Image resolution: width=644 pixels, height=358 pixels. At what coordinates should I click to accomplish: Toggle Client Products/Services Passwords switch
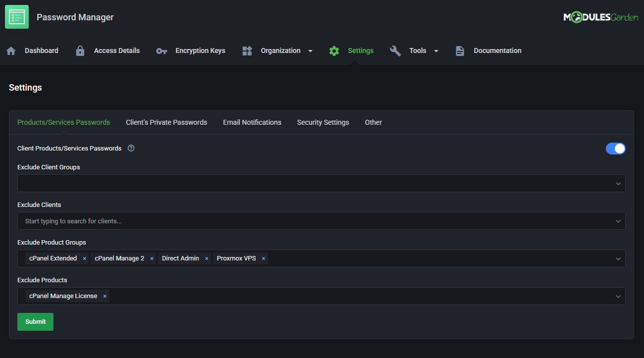point(616,149)
